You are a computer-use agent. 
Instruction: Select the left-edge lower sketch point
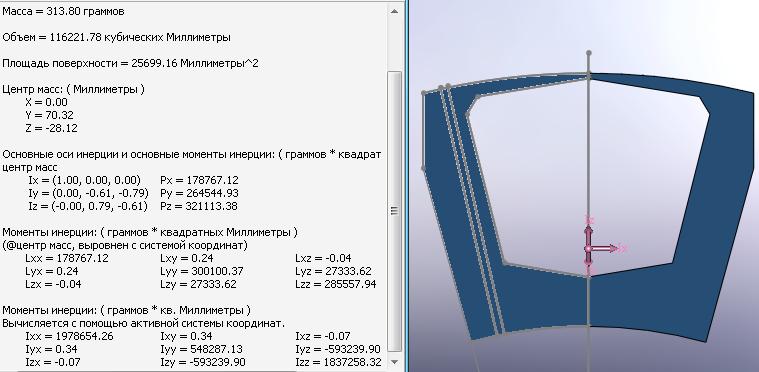click(x=424, y=168)
